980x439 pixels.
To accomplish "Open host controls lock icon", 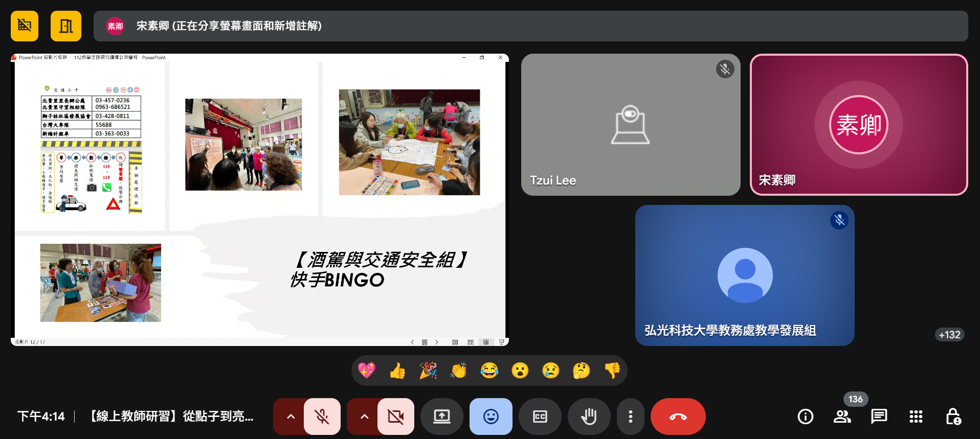I will click(953, 417).
